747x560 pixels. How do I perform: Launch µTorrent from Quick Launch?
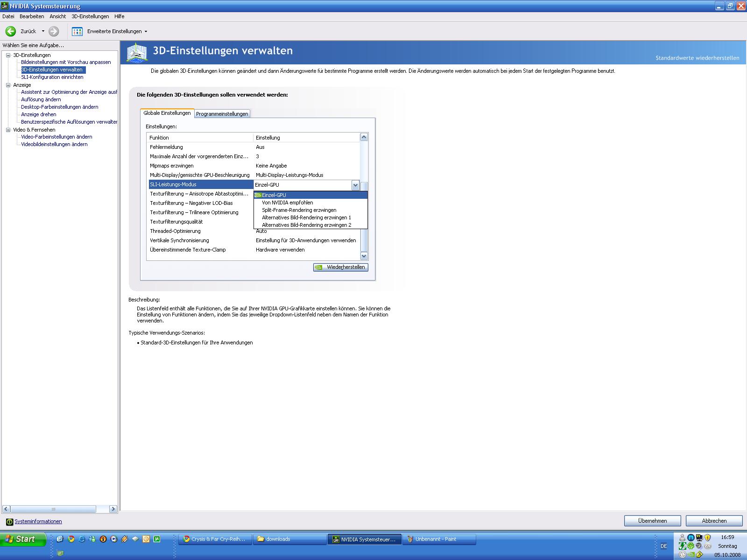pos(157,539)
